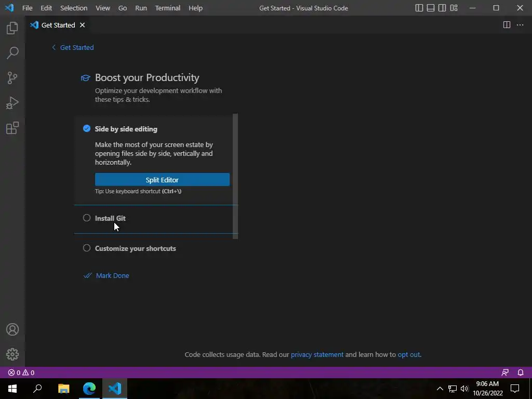532x399 pixels.
Task: Close the Get Started tab
Action: (x=82, y=25)
